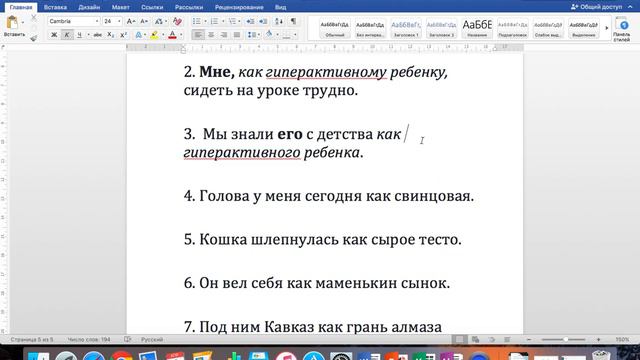Open the font size 24 box
This screenshot has width=640, height=360.
[x=112, y=21]
